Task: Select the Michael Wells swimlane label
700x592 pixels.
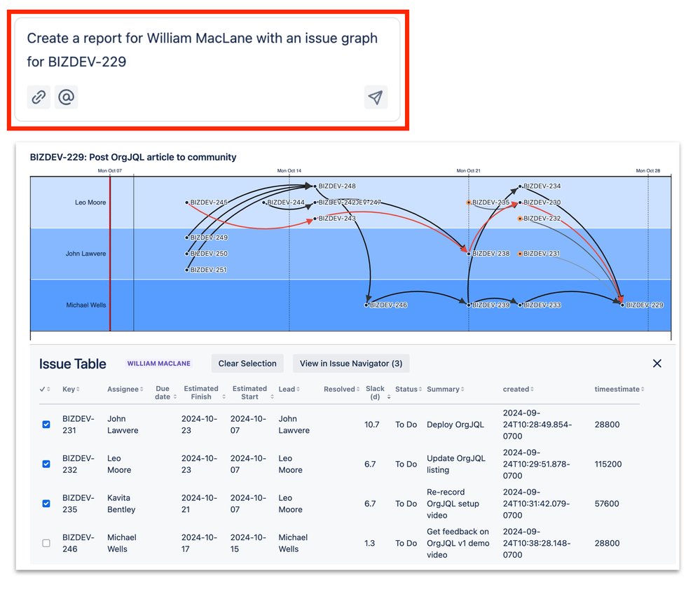Action: pos(85,305)
